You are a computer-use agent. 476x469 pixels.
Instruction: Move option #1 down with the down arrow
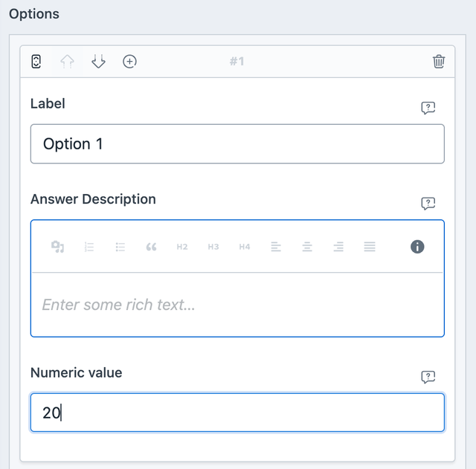tap(99, 62)
